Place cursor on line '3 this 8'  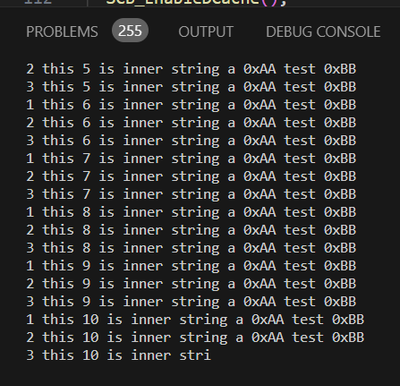(x=191, y=248)
